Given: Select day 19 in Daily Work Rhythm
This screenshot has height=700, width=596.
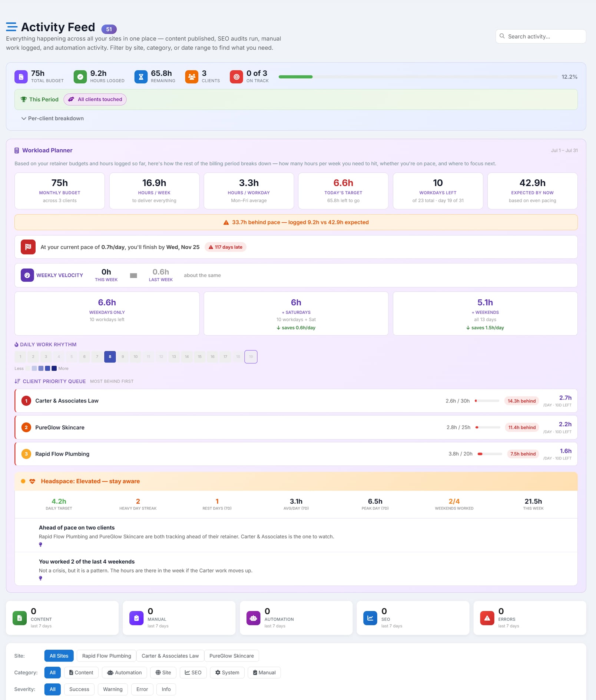Looking at the screenshot, I should click(251, 356).
